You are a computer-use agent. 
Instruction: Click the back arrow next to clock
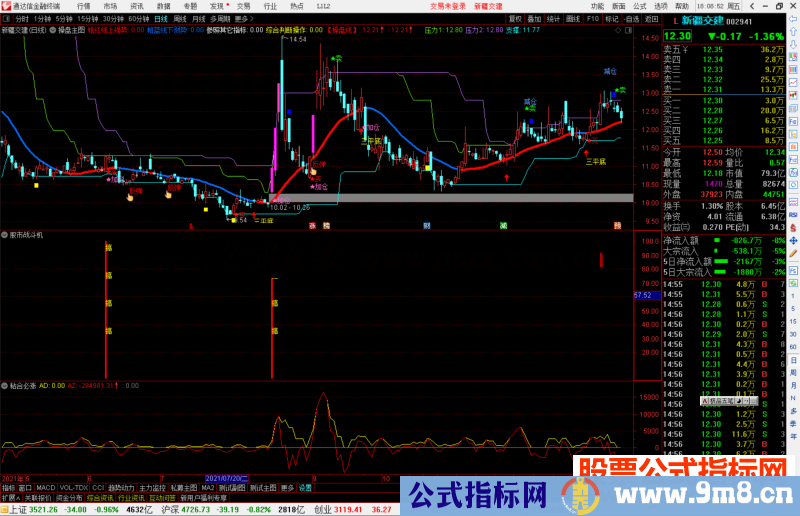pos(752,6)
